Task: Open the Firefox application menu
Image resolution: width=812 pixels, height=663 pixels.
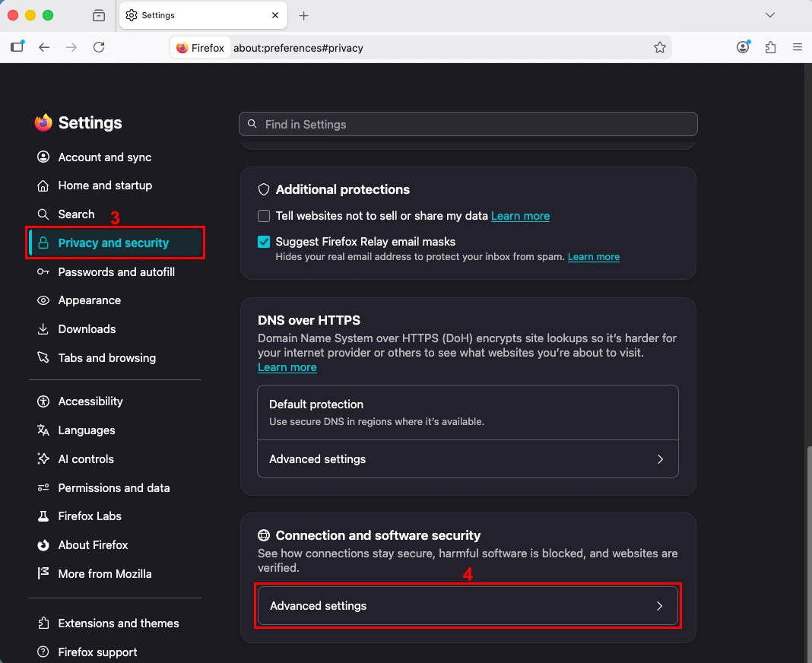Action: (x=798, y=48)
